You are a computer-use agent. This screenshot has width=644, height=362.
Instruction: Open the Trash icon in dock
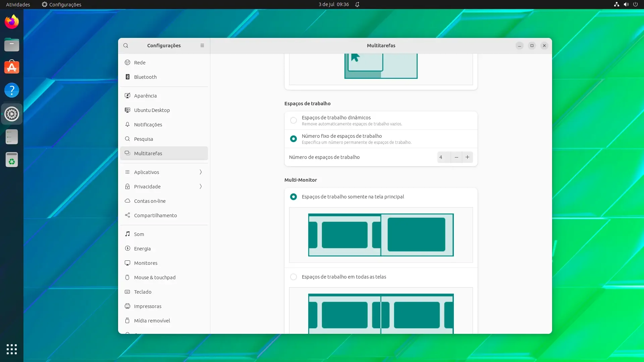pos(12,160)
